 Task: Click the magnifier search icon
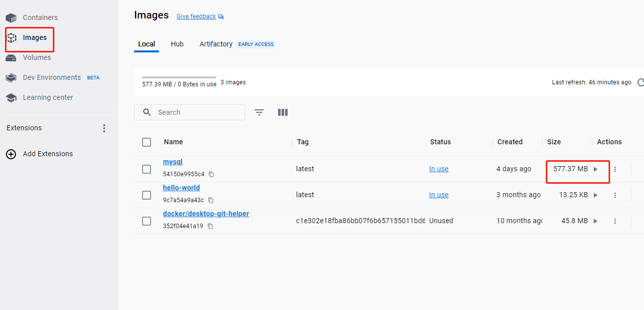[147, 112]
